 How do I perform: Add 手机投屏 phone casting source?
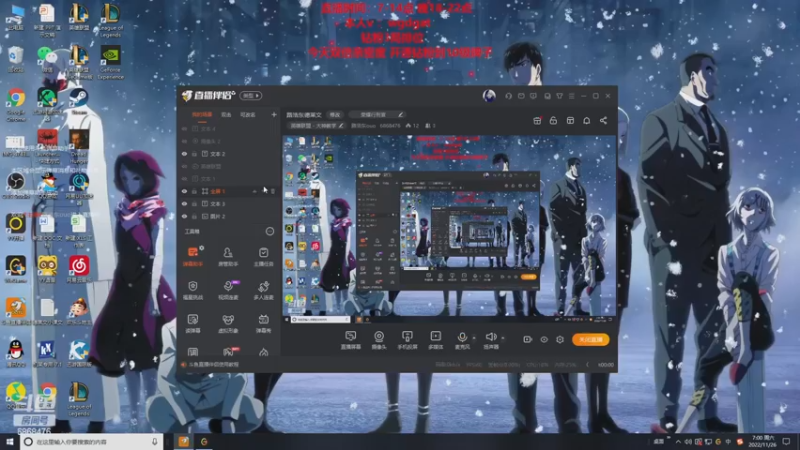(407, 340)
